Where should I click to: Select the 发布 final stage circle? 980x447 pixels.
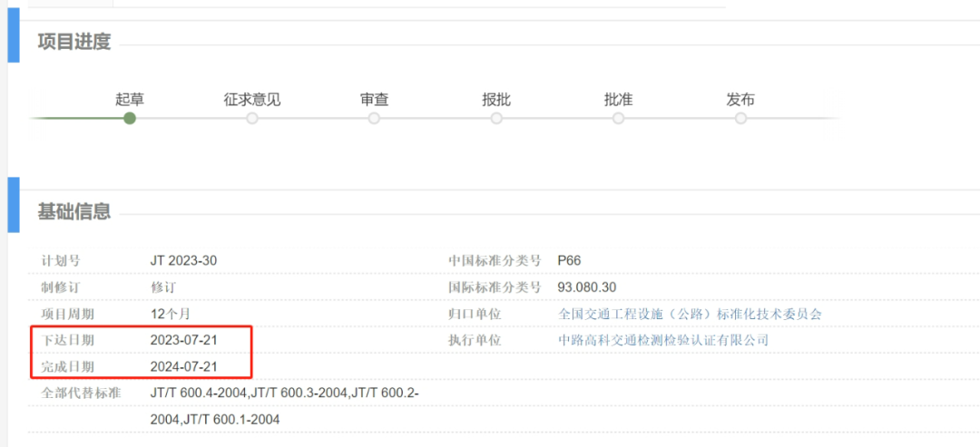(740, 118)
